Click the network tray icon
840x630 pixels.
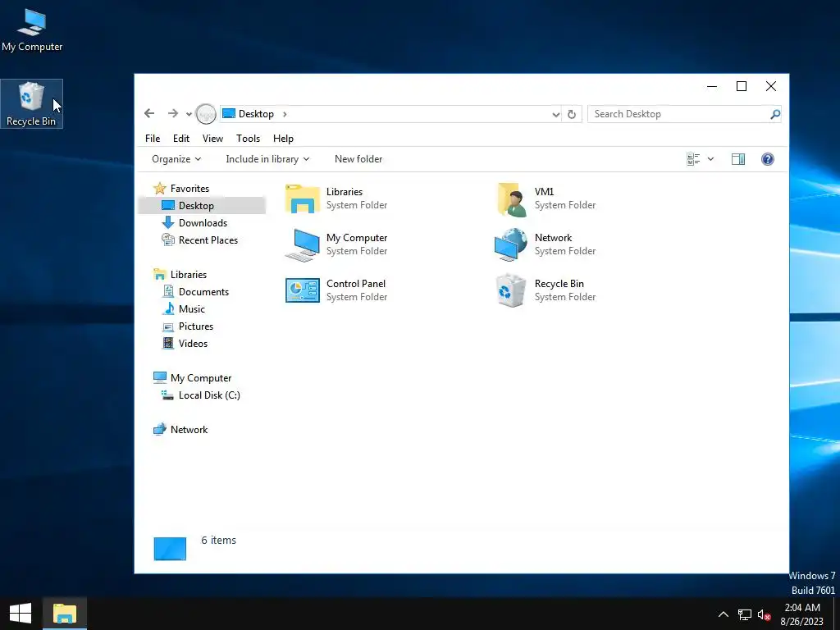pos(745,614)
